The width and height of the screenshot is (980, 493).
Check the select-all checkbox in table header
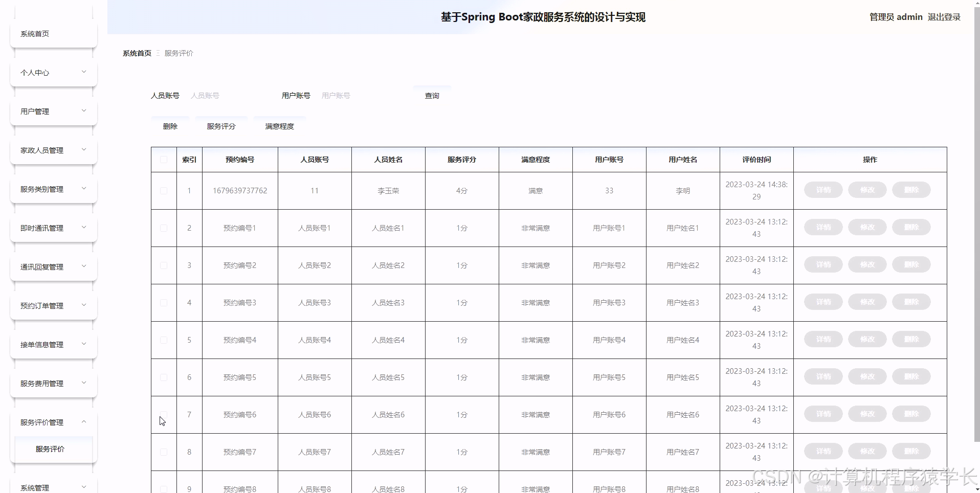pos(164,160)
